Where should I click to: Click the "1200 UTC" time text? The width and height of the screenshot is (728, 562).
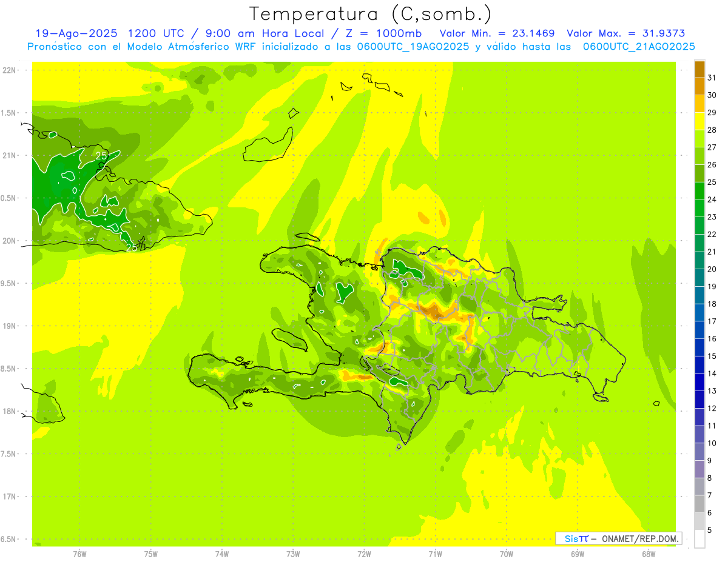click(156, 33)
